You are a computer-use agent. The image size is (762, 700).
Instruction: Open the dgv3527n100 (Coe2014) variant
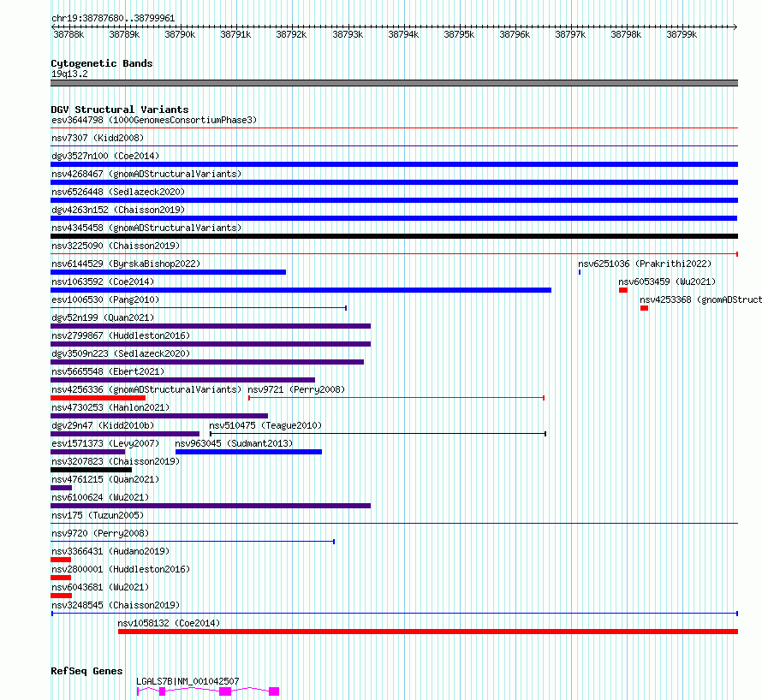coord(105,156)
